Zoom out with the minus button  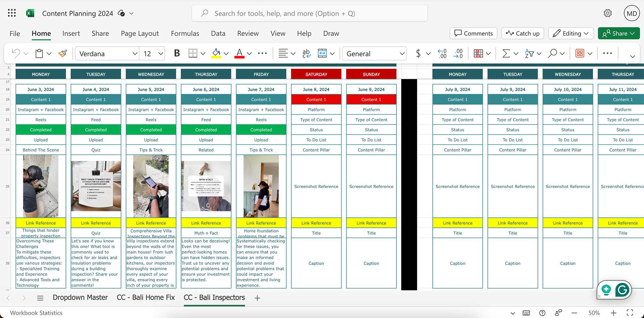(x=575, y=313)
